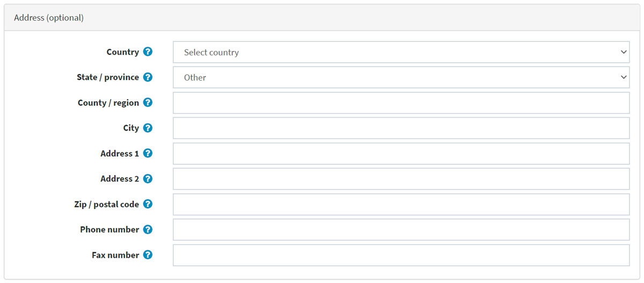The width and height of the screenshot is (644, 283).
Task: Click the help icon beside City
Action: coord(148,128)
